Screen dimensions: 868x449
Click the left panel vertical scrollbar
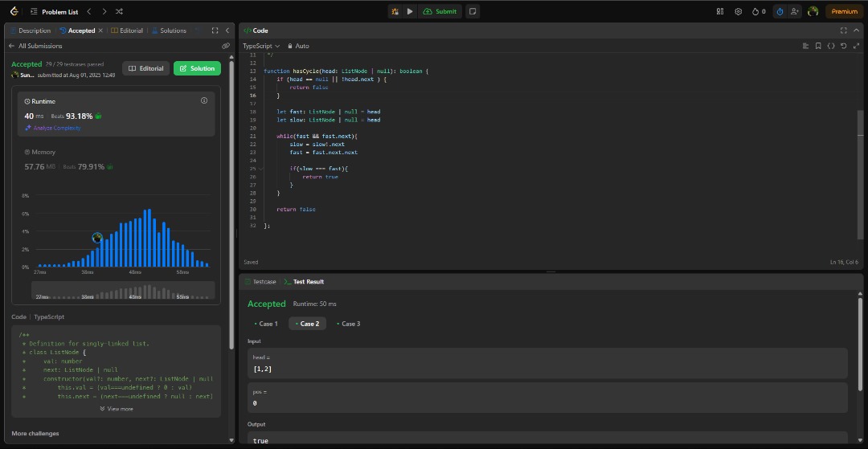pyautogui.click(x=231, y=205)
